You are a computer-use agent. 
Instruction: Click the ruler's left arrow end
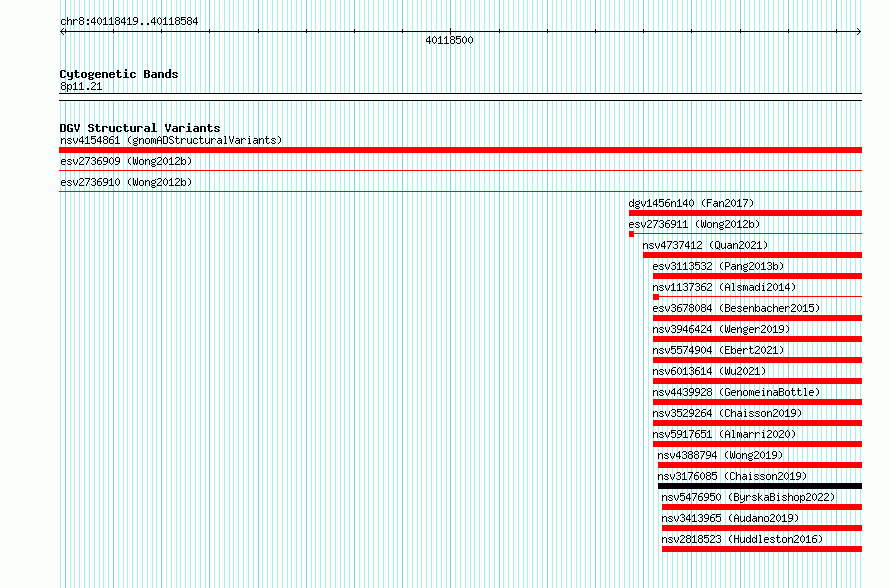point(62,32)
